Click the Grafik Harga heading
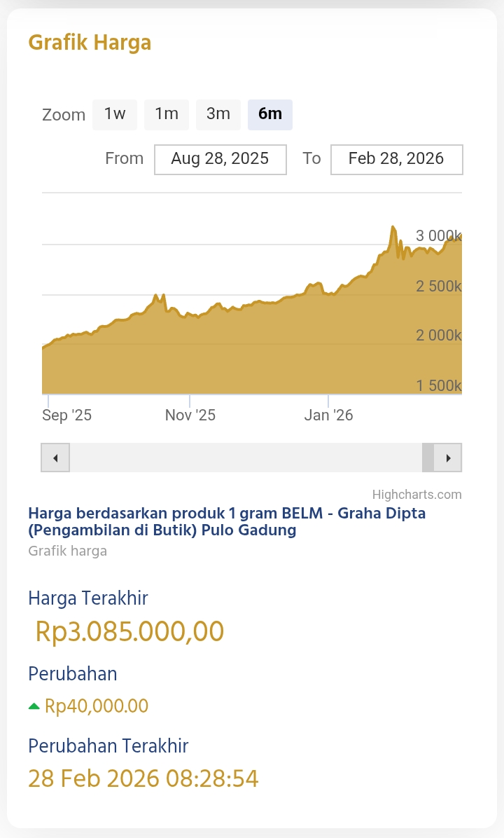504x838 pixels. coord(90,43)
